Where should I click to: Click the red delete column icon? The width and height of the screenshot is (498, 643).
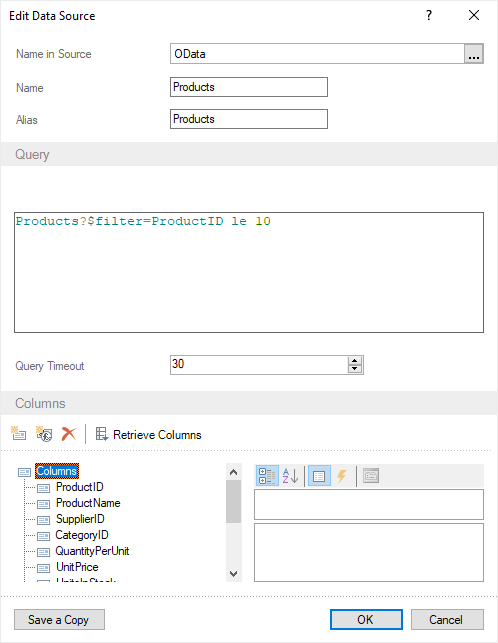point(69,433)
